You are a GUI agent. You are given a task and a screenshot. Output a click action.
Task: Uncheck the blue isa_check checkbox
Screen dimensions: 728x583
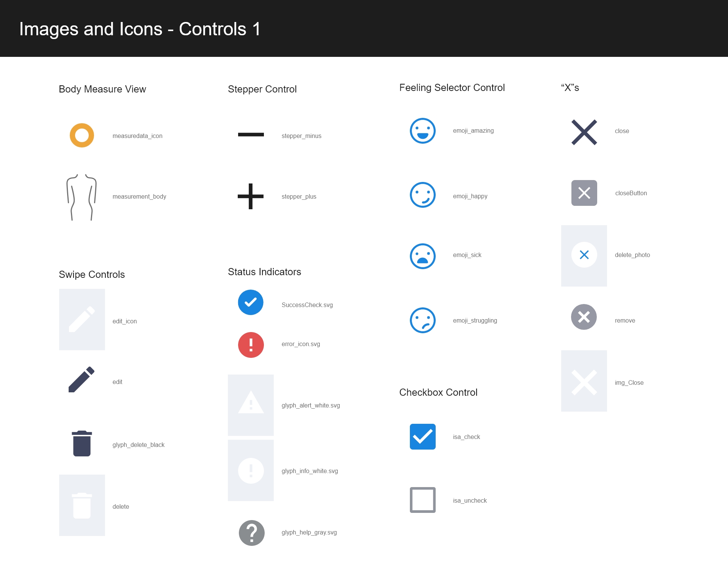point(422,437)
